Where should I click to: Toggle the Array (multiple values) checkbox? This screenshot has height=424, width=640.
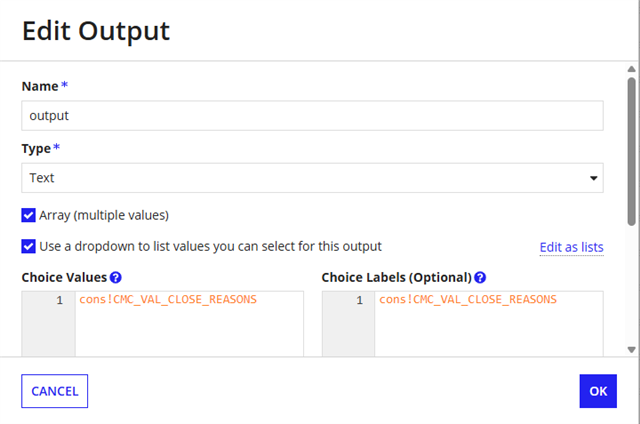tap(29, 214)
